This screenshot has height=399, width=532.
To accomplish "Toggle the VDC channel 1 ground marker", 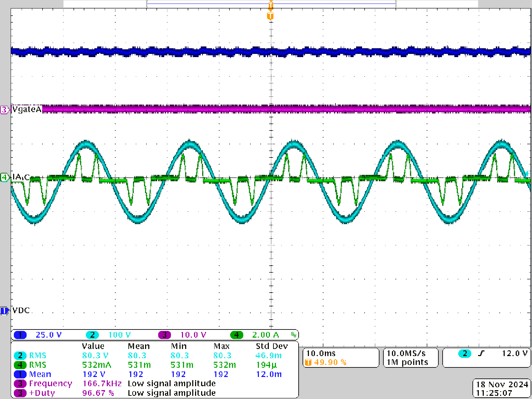I will pos(4,310).
